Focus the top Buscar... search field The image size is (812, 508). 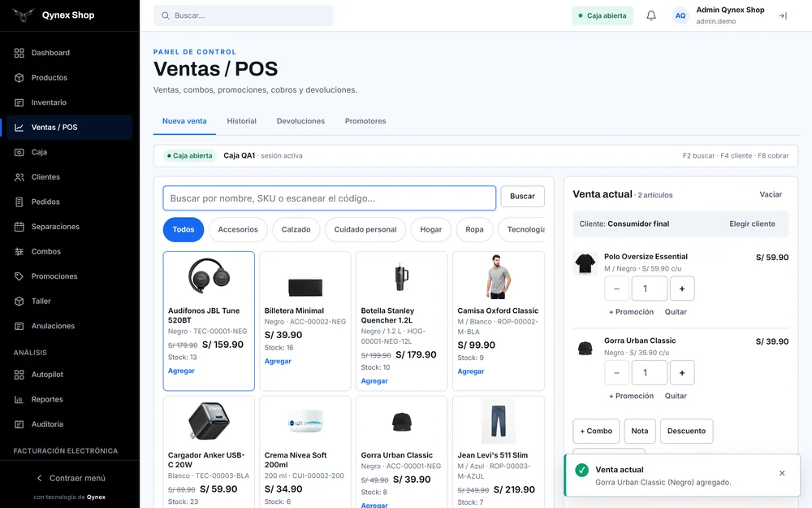tap(244, 15)
